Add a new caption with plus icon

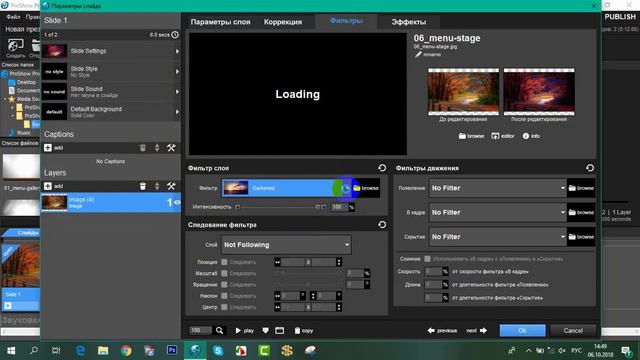click(48, 148)
